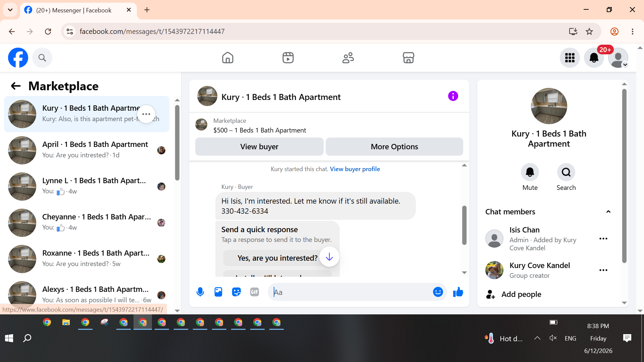Open the emoji picker smiley icon

click(x=438, y=292)
